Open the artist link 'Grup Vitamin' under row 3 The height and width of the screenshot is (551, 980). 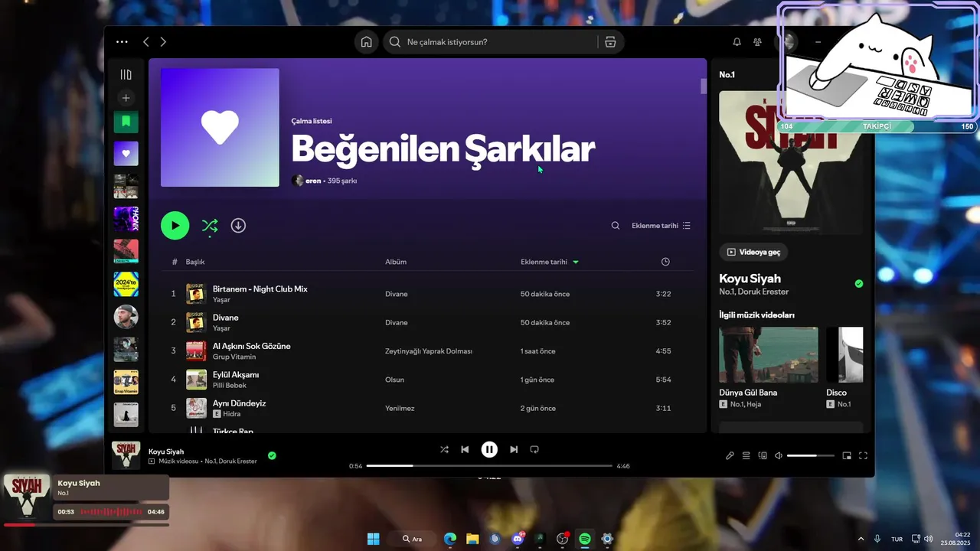[234, 357]
